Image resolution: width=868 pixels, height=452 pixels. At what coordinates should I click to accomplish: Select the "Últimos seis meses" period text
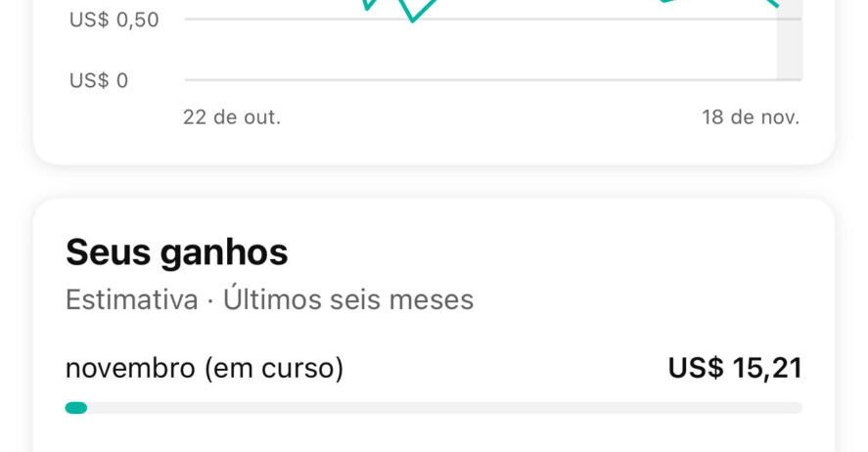(x=348, y=299)
